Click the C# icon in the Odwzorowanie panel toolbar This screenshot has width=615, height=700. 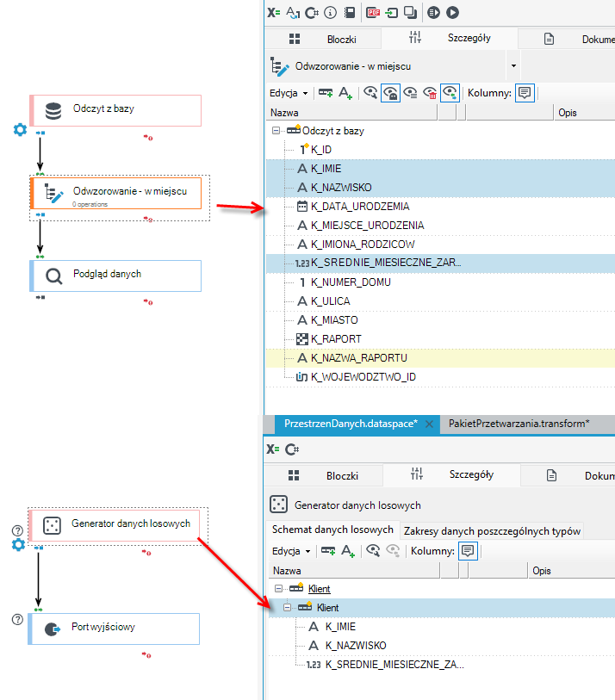(x=312, y=13)
